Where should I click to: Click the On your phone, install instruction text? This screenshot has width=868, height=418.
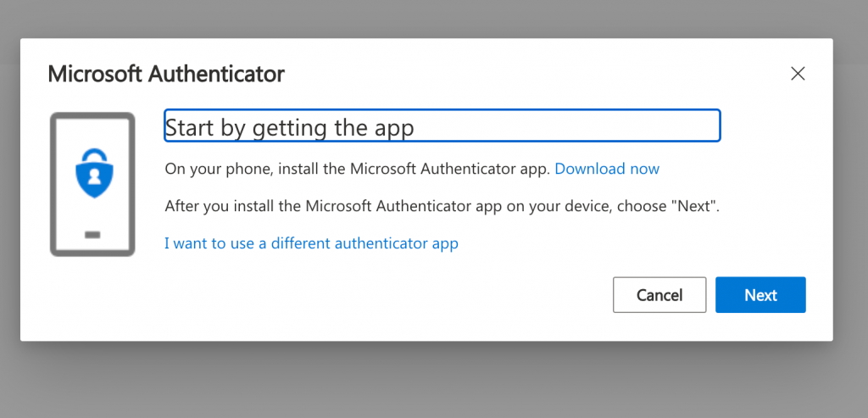(x=358, y=169)
